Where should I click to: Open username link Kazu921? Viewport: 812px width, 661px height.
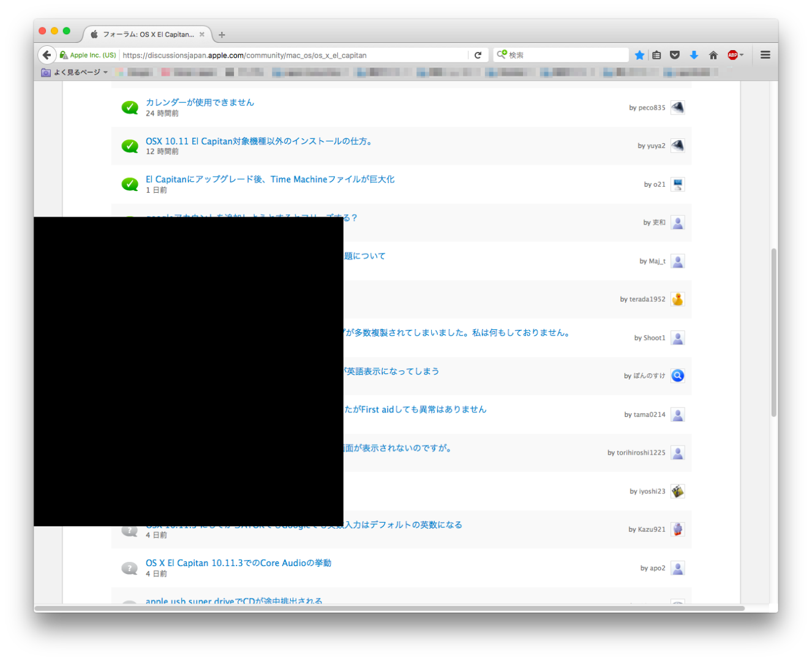(652, 529)
